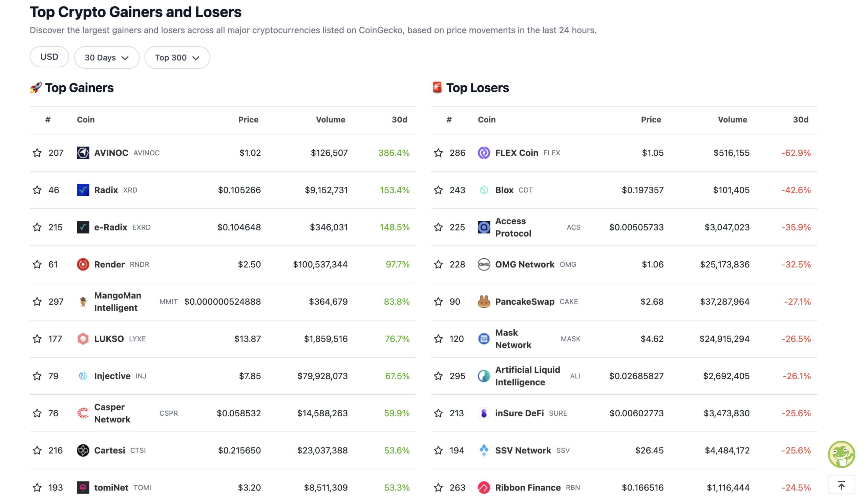Click the Mask Network logo icon
867x504 pixels.
(484, 338)
